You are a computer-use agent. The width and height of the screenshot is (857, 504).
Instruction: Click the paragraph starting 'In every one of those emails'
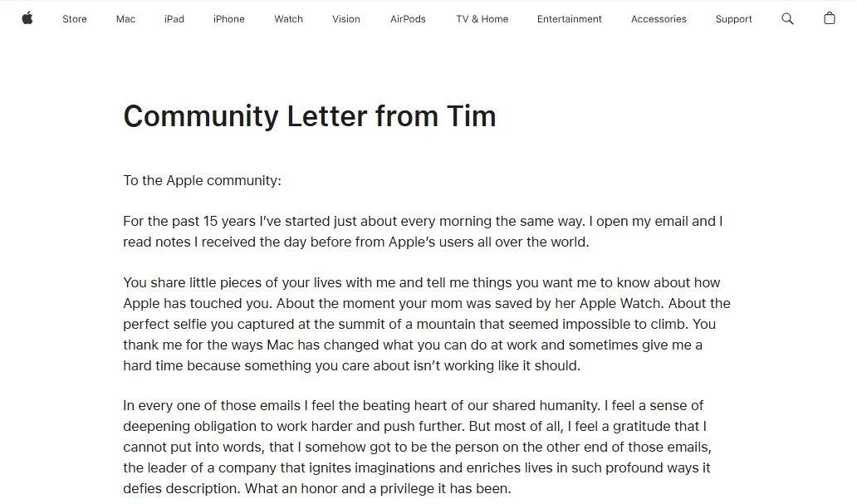(417, 448)
